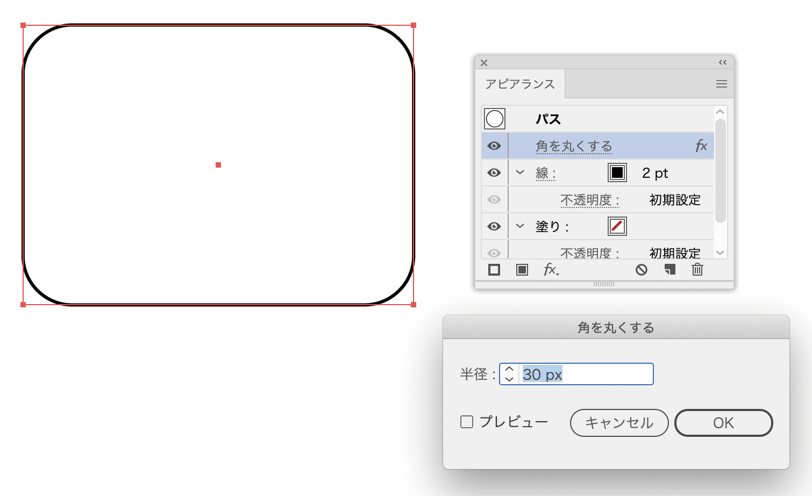Click the radius stepper up arrow
812x504 pixels.
[509, 370]
